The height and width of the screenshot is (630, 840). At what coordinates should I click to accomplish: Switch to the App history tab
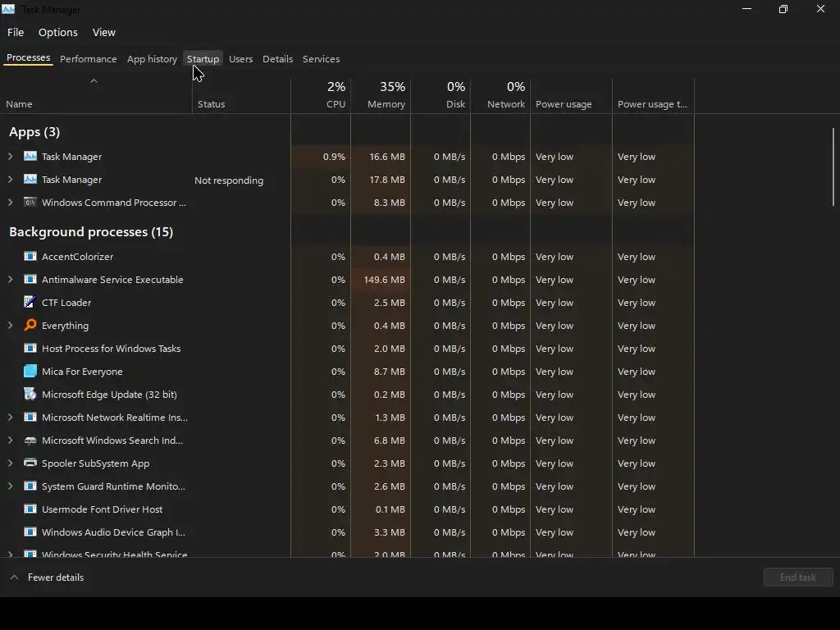coord(152,59)
